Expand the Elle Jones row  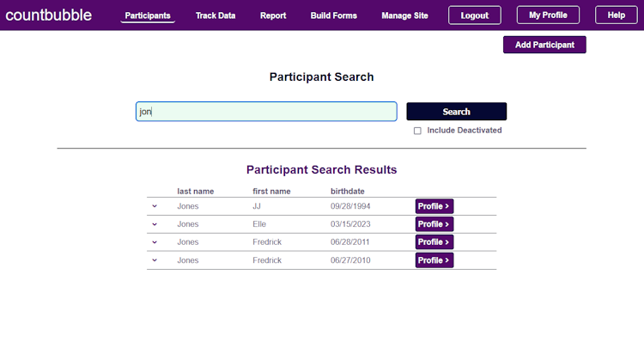pos(155,224)
